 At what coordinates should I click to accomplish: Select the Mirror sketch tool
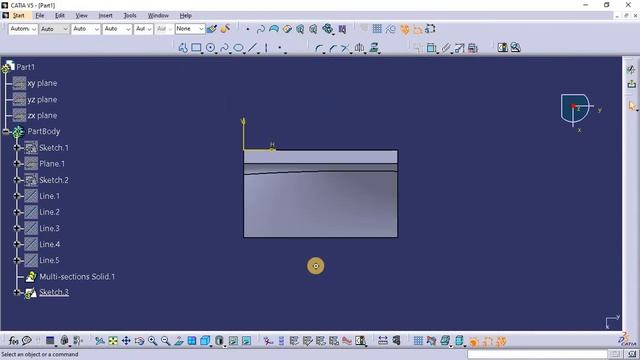[359, 48]
